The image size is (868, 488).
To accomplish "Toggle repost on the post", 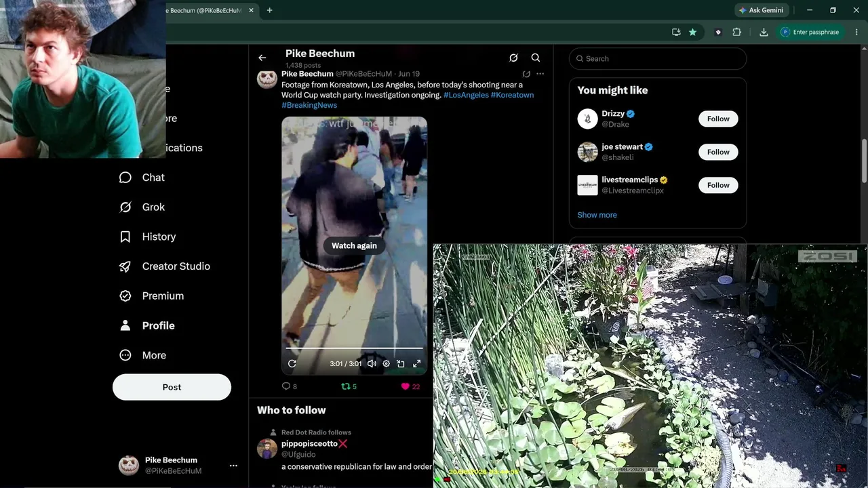I will (x=345, y=386).
